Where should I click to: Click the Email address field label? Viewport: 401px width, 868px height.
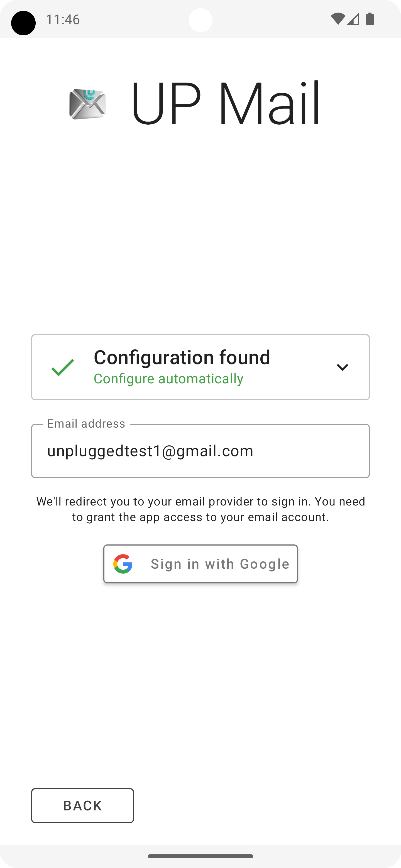click(86, 423)
